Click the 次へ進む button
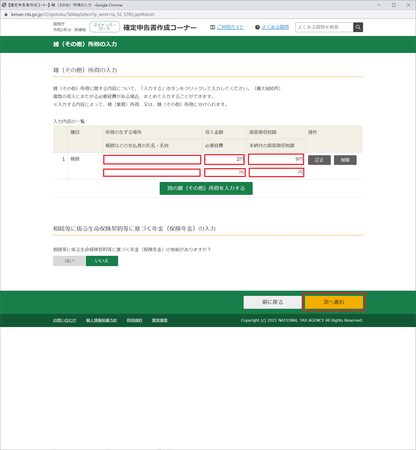416x450 pixels. pos(334,302)
